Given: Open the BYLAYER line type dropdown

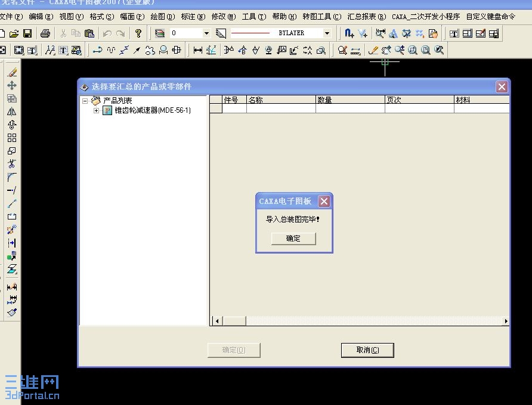Looking at the screenshot, I should (x=327, y=33).
